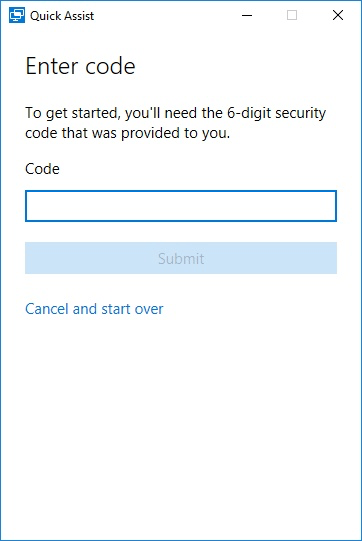Click the word Enter in the heading
Image resolution: width=362 pixels, height=541 pixels.
(x=53, y=66)
